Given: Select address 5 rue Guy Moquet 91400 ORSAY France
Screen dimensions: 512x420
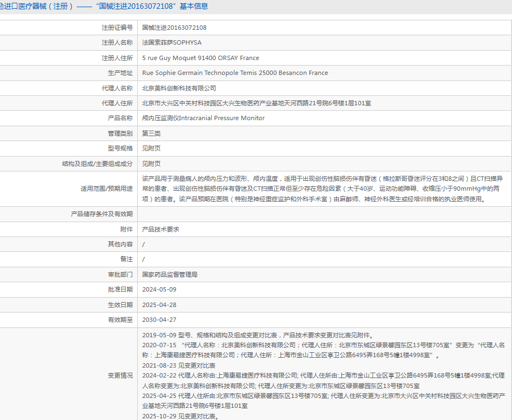Looking at the screenshot, I should pyautogui.click(x=201, y=58).
